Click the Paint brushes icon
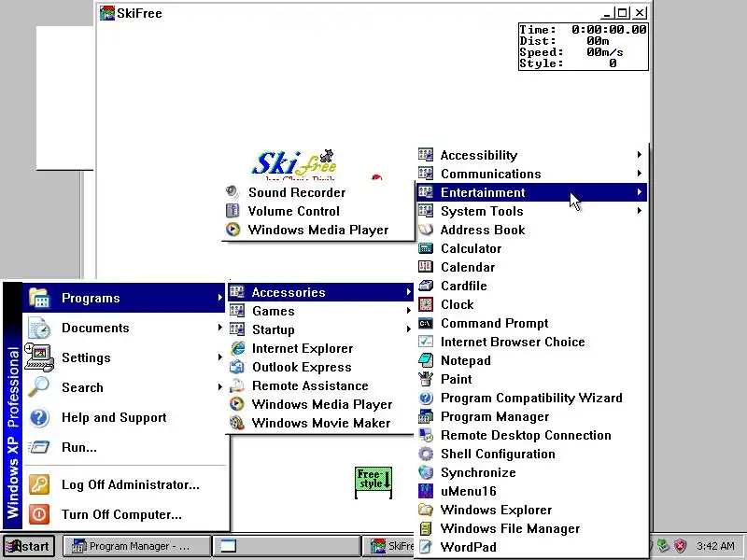Screen dimensions: 747x560 pyautogui.click(x=426, y=379)
